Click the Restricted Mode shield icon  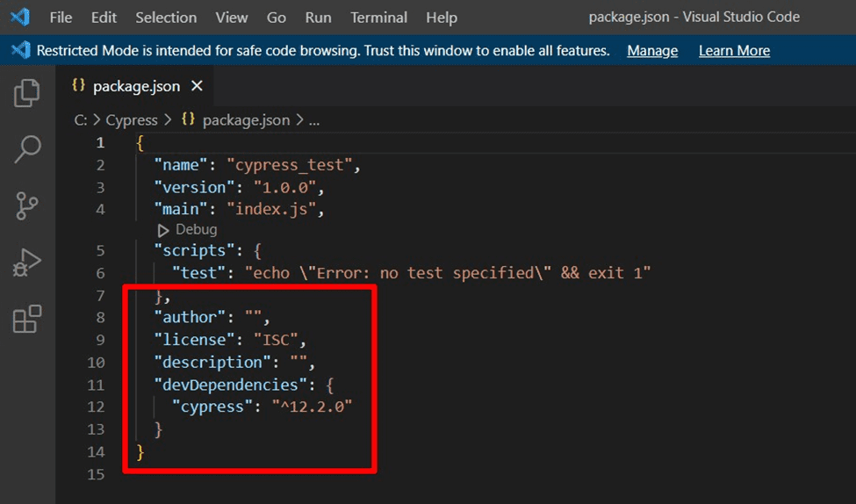click(x=20, y=51)
